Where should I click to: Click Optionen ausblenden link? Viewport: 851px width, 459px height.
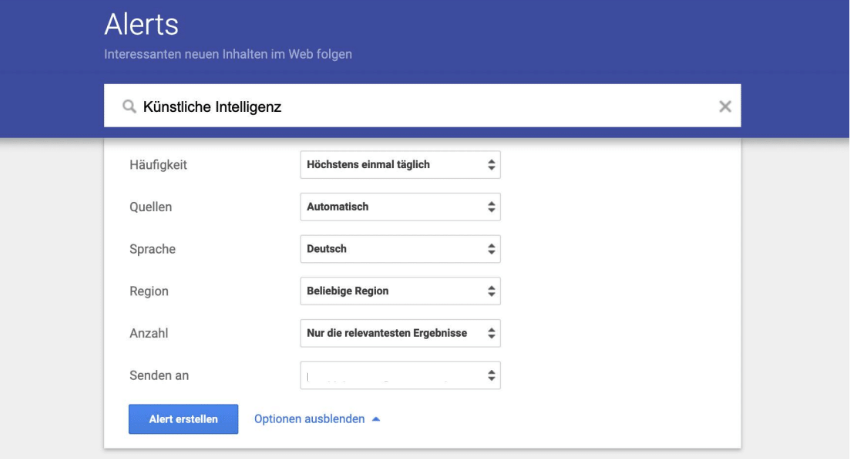point(309,419)
